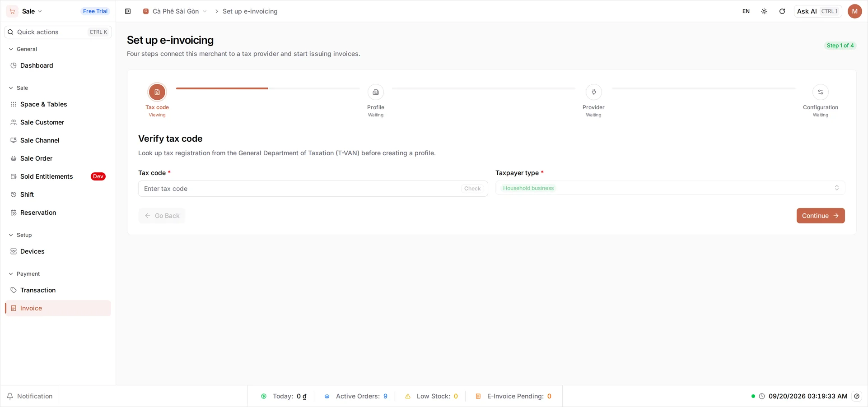The image size is (868, 407).
Task: Click the Sale app cart logo icon
Action: click(12, 11)
